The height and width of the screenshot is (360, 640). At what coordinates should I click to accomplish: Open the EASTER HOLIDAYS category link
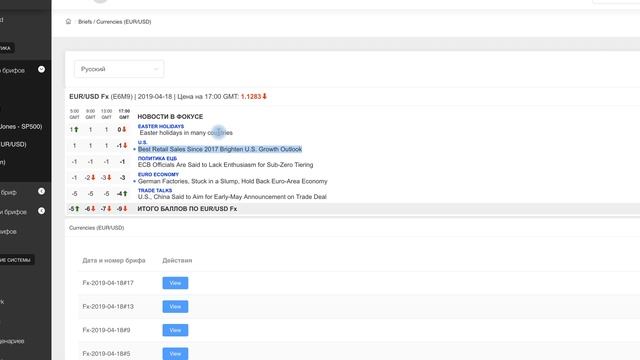161,127
